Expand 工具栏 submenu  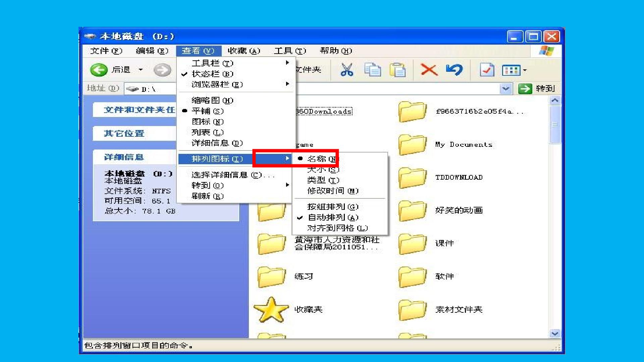pos(236,63)
